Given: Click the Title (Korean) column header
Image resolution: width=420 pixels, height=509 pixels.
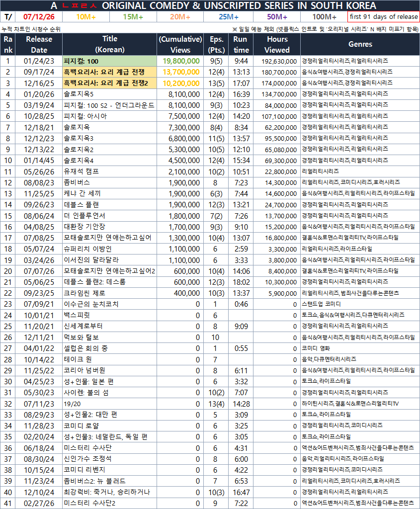Looking at the screenshot, I should 109,44.
